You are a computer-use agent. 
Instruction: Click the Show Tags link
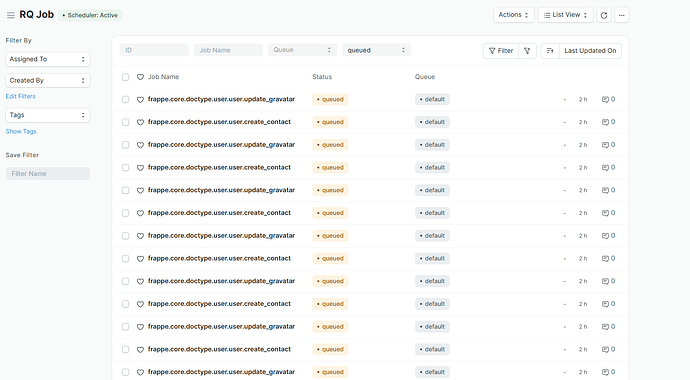coord(21,132)
